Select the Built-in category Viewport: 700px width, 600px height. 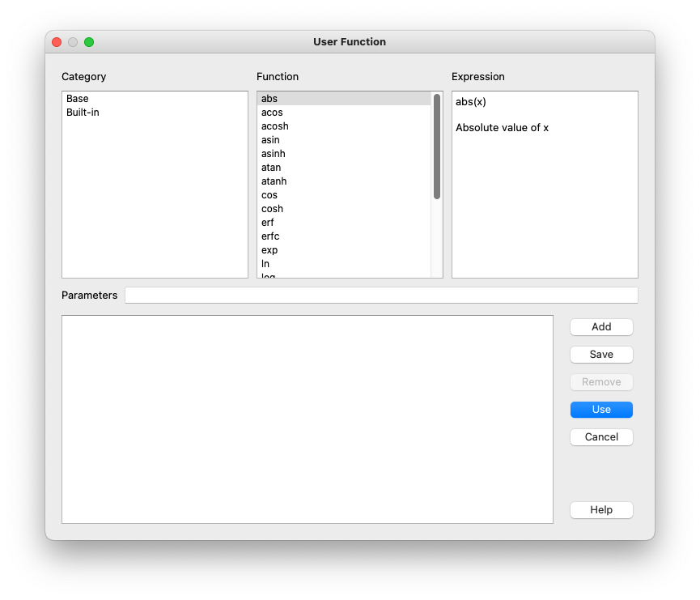[83, 113]
